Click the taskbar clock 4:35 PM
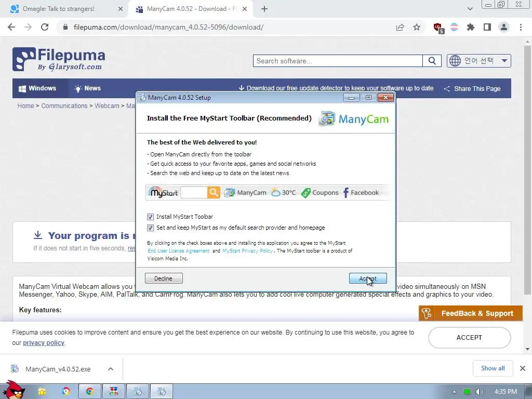Image resolution: width=532 pixels, height=399 pixels. tap(506, 392)
